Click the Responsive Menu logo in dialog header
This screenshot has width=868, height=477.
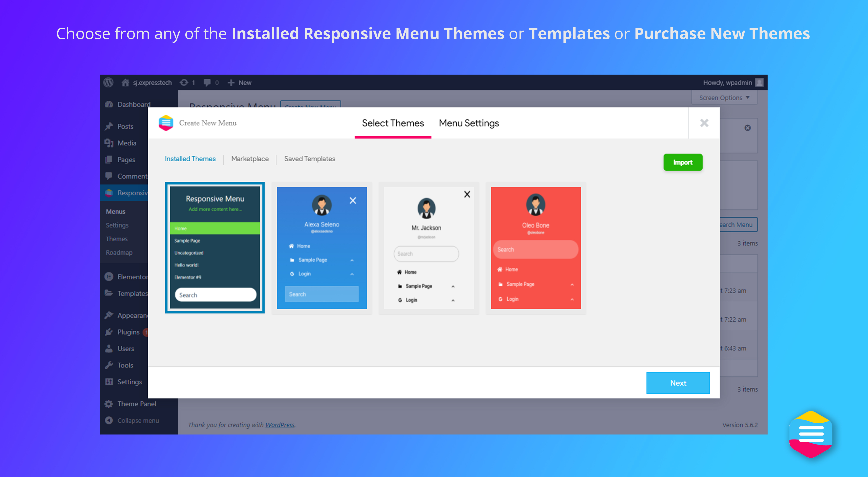pos(166,123)
